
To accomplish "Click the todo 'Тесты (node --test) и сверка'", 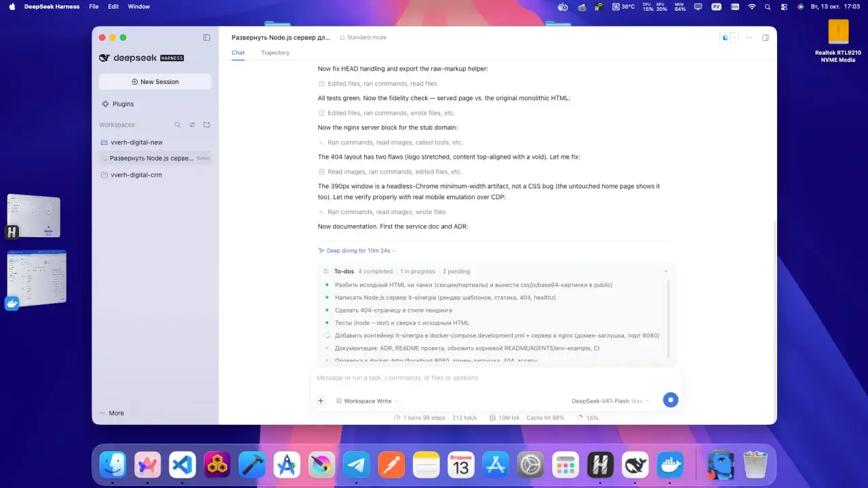I will click(x=402, y=323).
